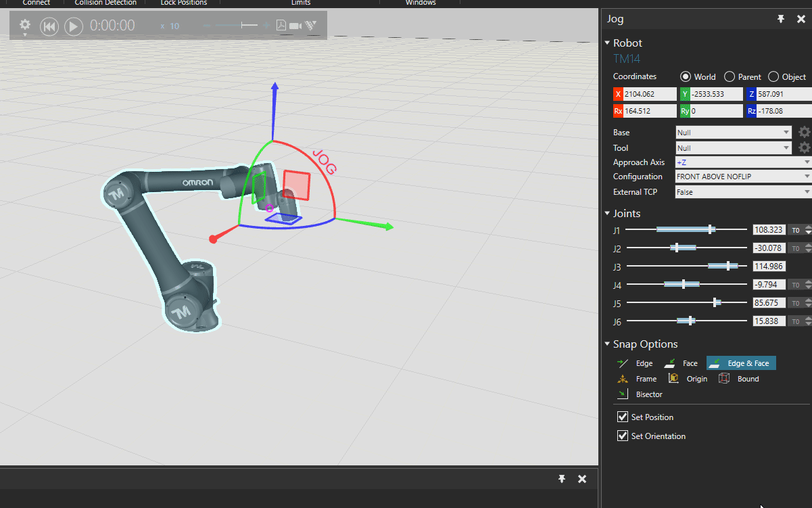Select Bisector snap option
The height and width of the screenshot is (508, 812).
pyautogui.click(x=640, y=394)
